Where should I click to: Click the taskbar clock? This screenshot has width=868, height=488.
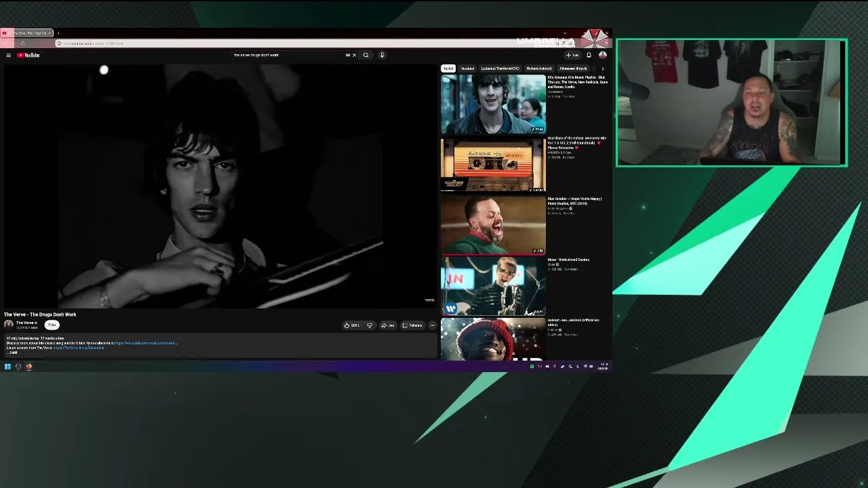click(x=603, y=367)
